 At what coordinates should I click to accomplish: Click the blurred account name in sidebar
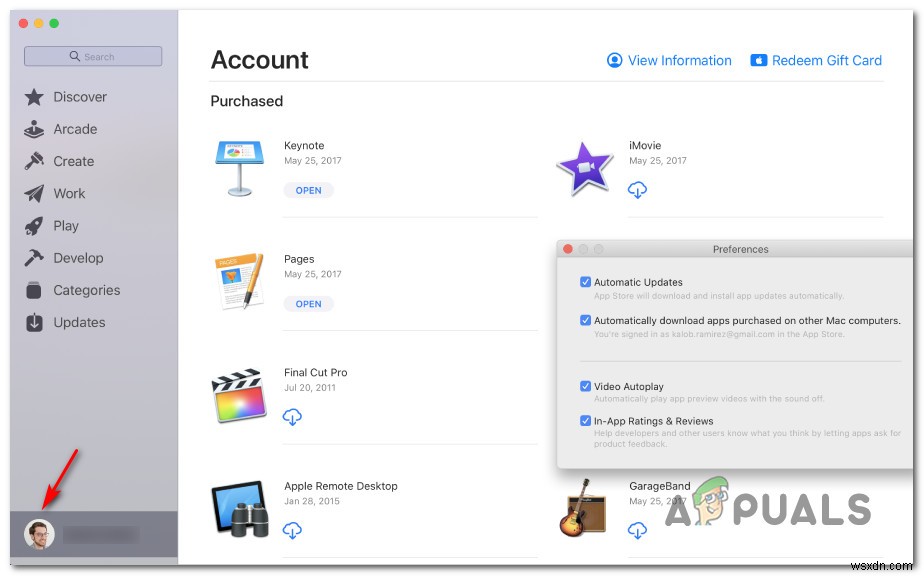click(101, 535)
